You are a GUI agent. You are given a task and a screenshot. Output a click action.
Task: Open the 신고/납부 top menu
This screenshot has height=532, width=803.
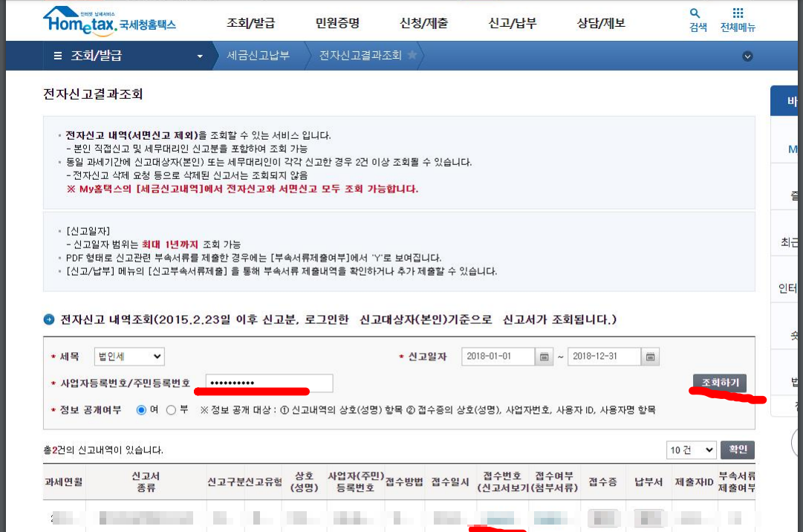pos(512,23)
